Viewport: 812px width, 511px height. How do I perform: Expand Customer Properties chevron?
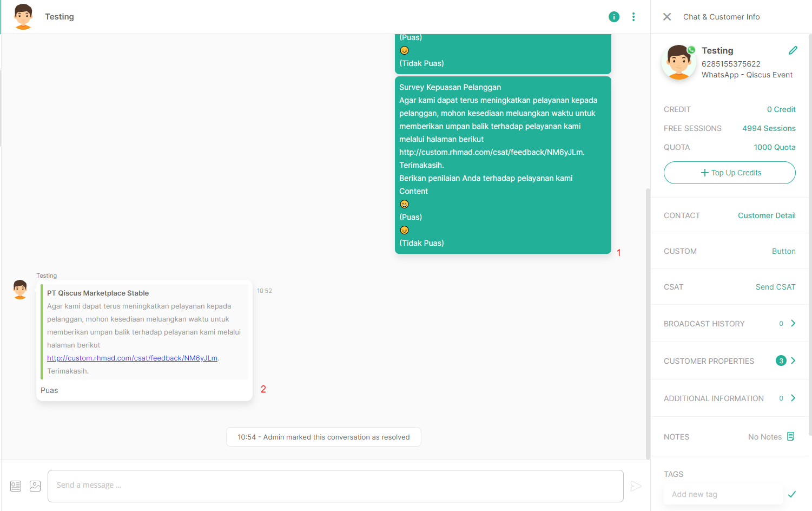point(793,361)
